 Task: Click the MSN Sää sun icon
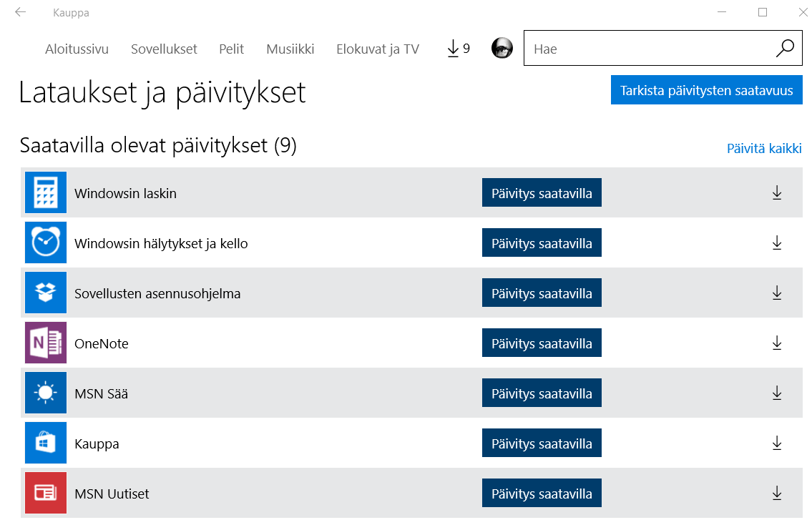[46, 393]
